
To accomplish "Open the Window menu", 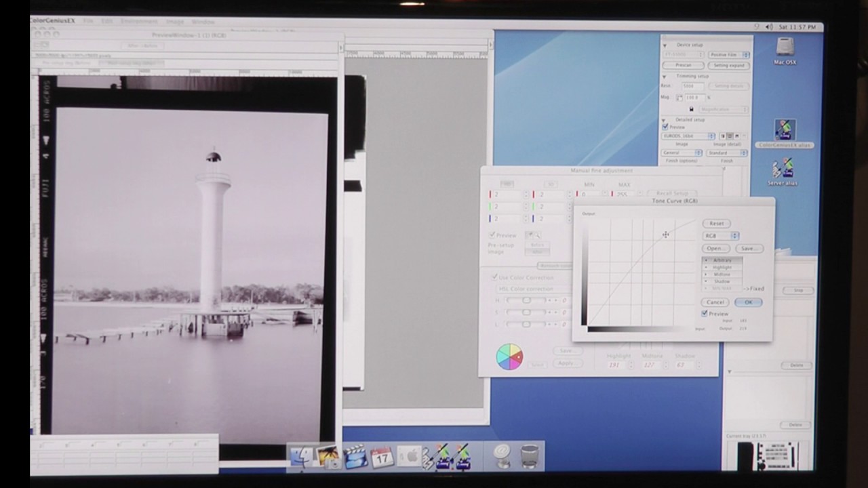I will click(x=203, y=22).
